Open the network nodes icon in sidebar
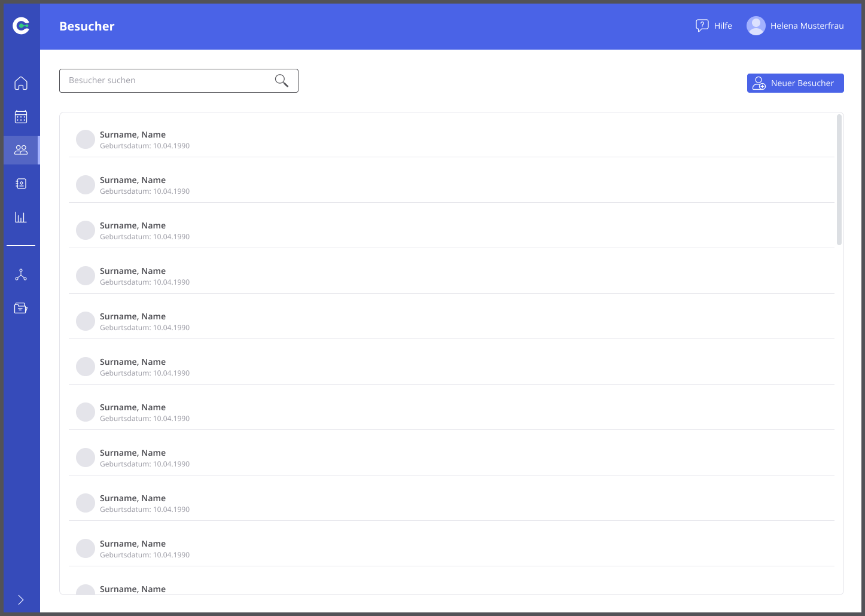The image size is (865, 616). tap(21, 275)
